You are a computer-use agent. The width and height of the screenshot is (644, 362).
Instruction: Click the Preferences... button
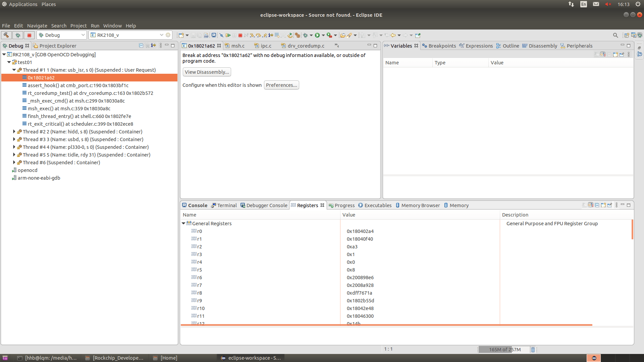(x=281, y=85)
